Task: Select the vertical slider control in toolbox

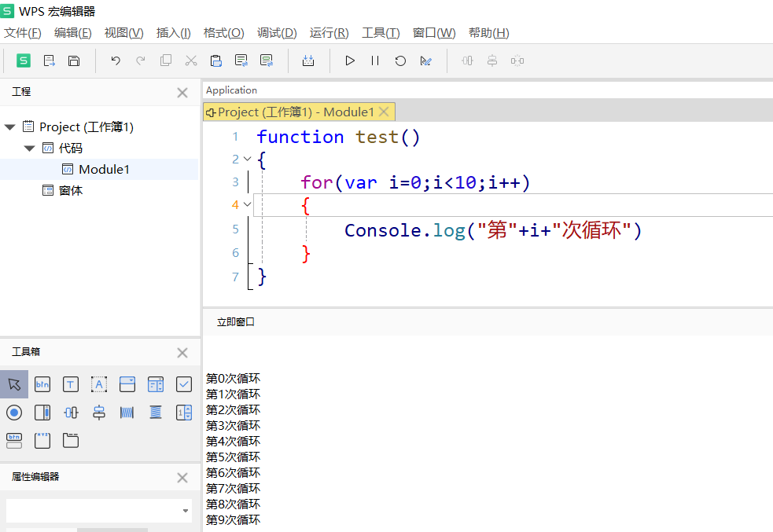Action: 99,413
